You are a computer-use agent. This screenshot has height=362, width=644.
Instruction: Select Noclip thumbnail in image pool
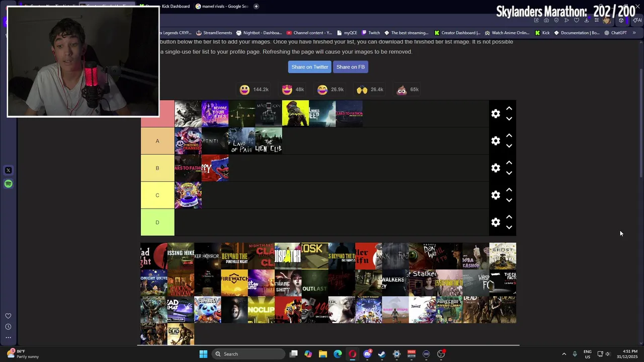pyautogui.click(x=261, y=310)
